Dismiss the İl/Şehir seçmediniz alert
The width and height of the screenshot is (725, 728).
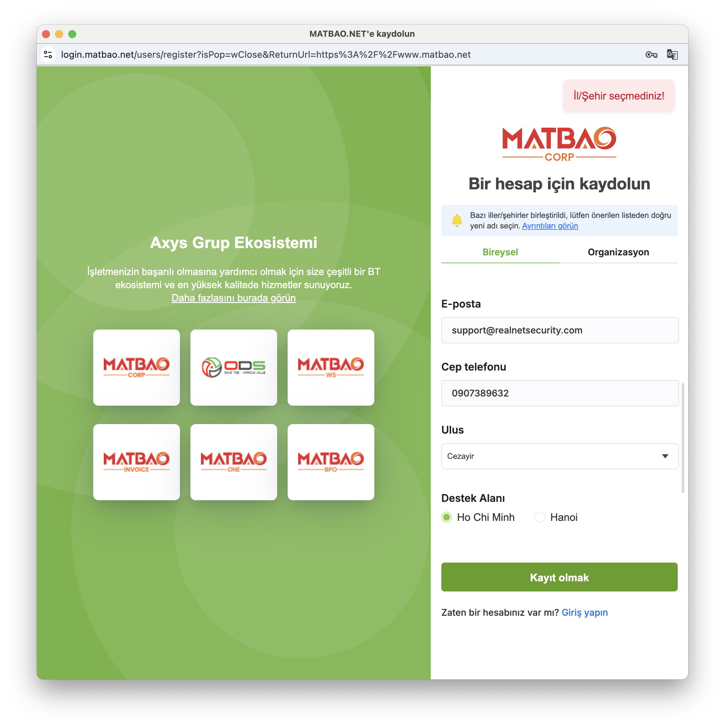[x=619, y=96]
